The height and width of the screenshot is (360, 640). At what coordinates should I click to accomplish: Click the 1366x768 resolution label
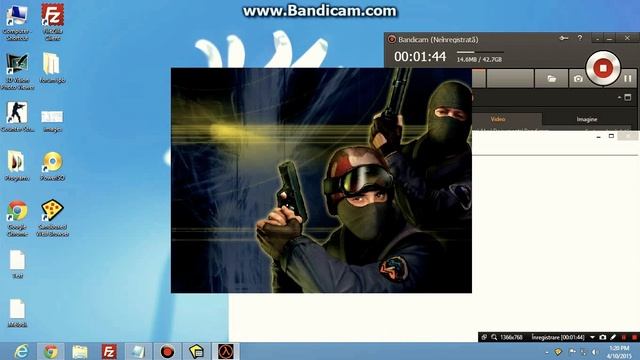pos(511,337)
